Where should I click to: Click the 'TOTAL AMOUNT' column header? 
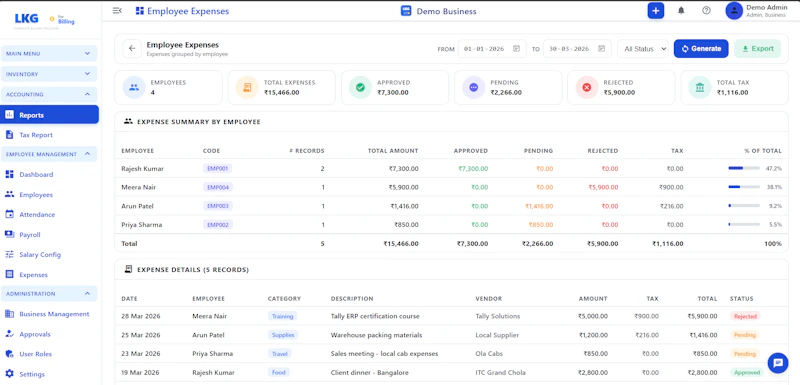[x=393, y=151]
